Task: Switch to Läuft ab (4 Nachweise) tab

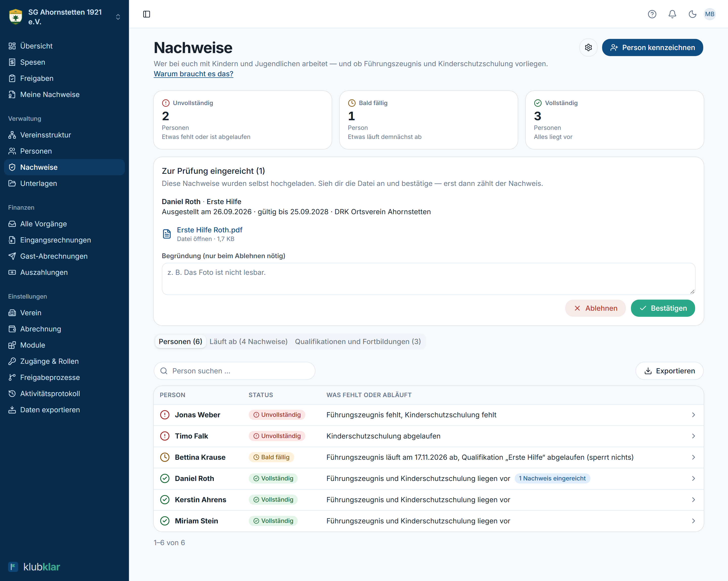Action: (x=248, y=342)
